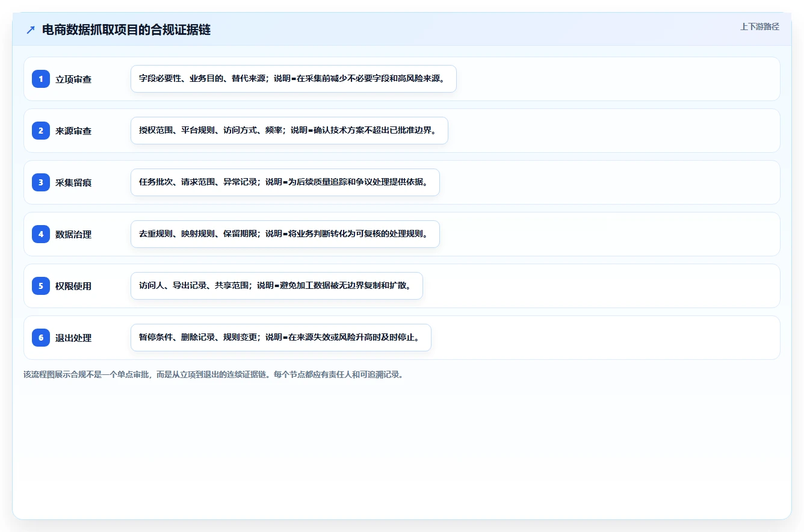The height and width of the screenshot is (532, 804).
Task: Click the 立项审查 step label
Action: click(x=73, y=79)
